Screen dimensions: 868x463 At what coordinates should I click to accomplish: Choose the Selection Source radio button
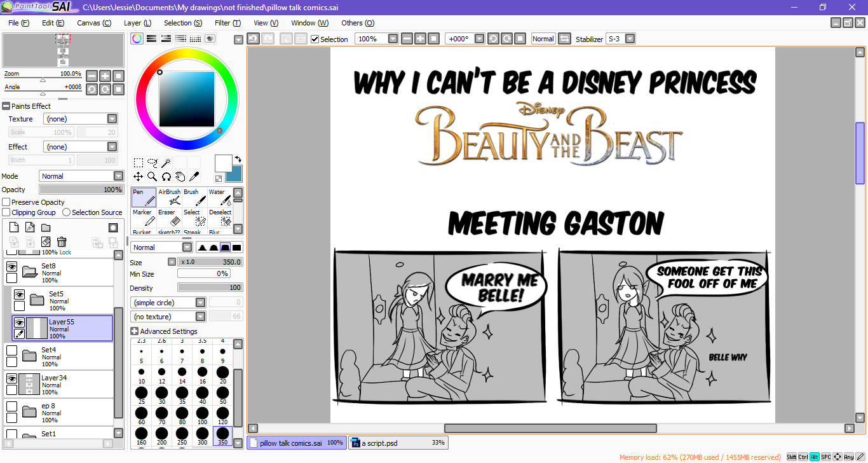66,212
